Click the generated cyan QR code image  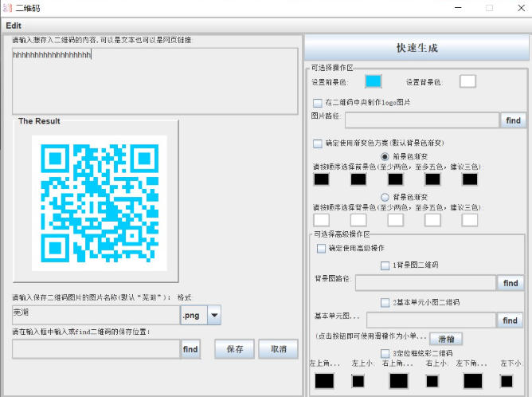[x=99, y=202]
